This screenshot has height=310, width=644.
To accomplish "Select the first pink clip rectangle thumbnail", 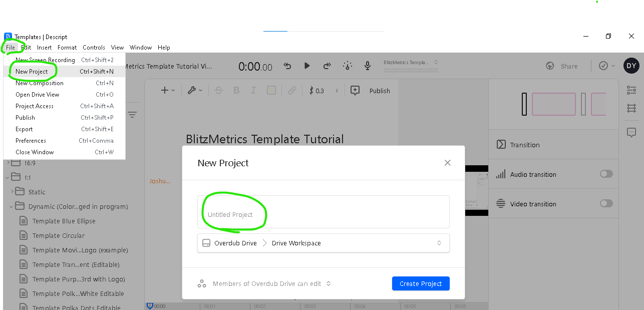I will (x=553, y=104).
